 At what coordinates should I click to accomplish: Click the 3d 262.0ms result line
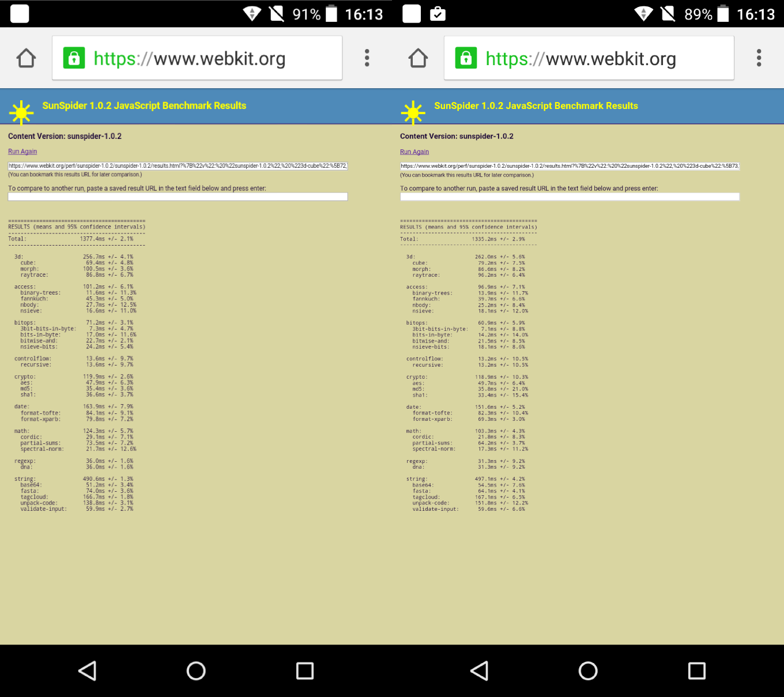pyautogui.click(x=466, y=257)
